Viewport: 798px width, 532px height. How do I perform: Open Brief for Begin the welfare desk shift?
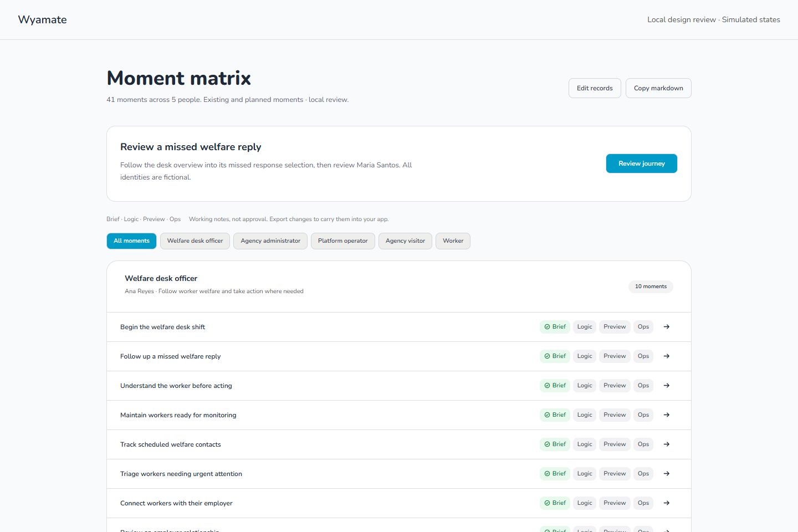coord(555,327)
